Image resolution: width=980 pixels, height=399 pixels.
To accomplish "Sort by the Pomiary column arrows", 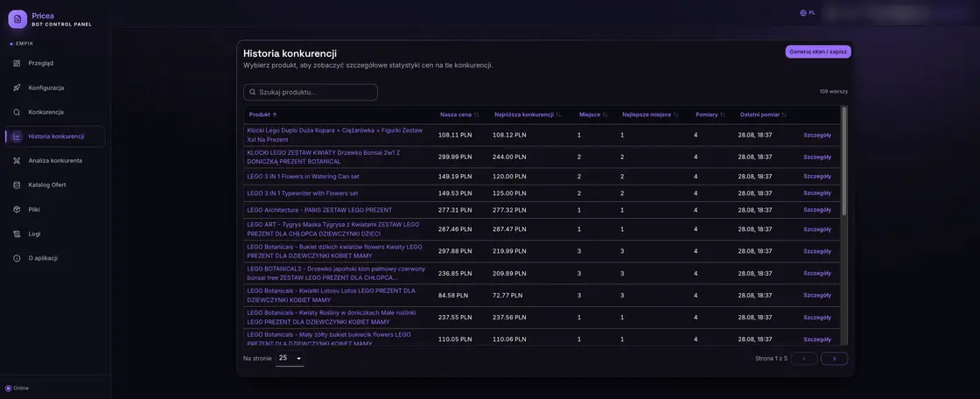I will [723, 115].
